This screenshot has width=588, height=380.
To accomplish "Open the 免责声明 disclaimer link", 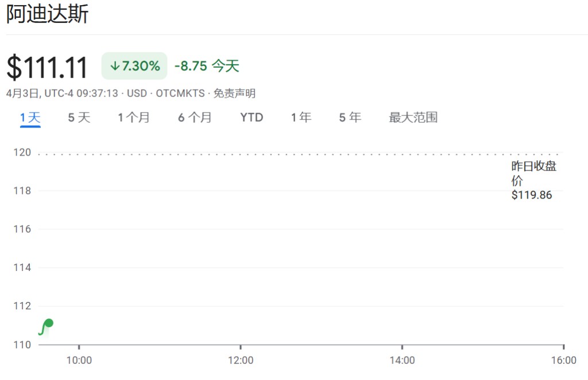I will point(234,94).
